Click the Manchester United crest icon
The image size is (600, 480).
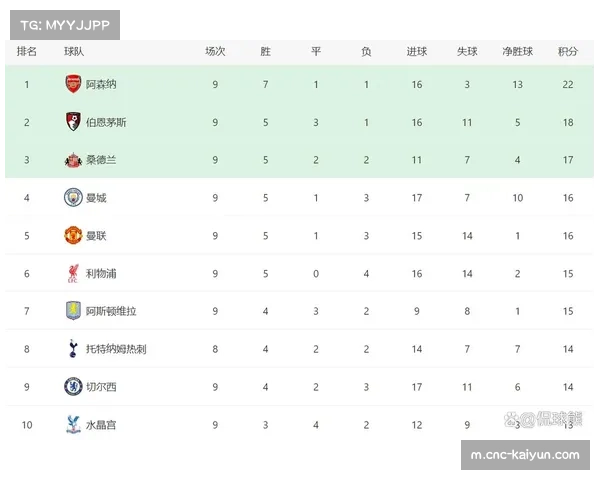coord(73,235)
